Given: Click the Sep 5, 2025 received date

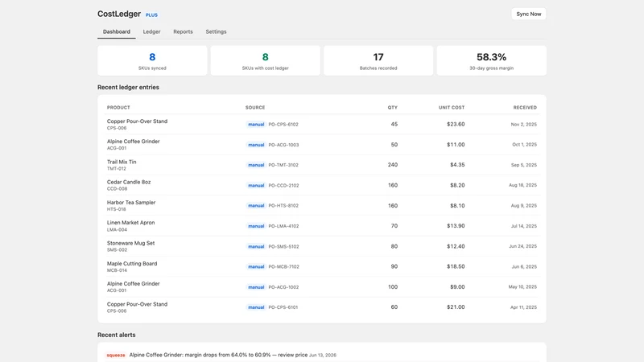Looking at the screenshot, I should [524, 165].
